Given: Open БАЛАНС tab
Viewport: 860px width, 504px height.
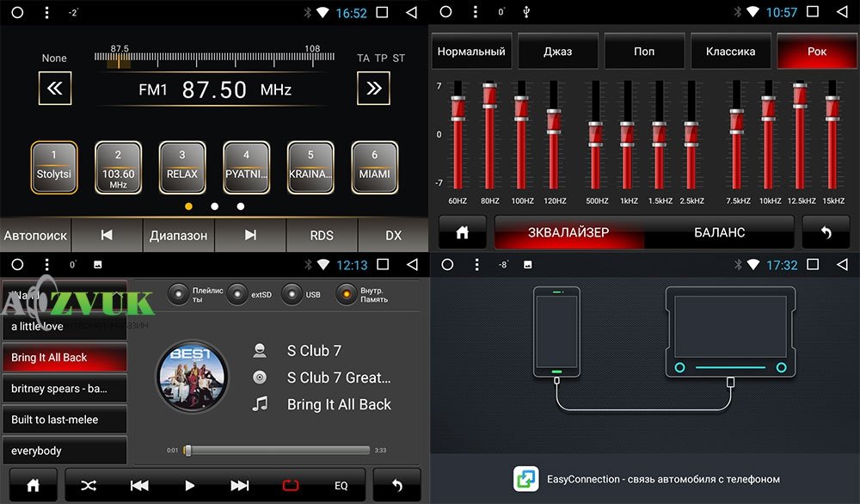Looking at the screenshot, I should (719, 232).
